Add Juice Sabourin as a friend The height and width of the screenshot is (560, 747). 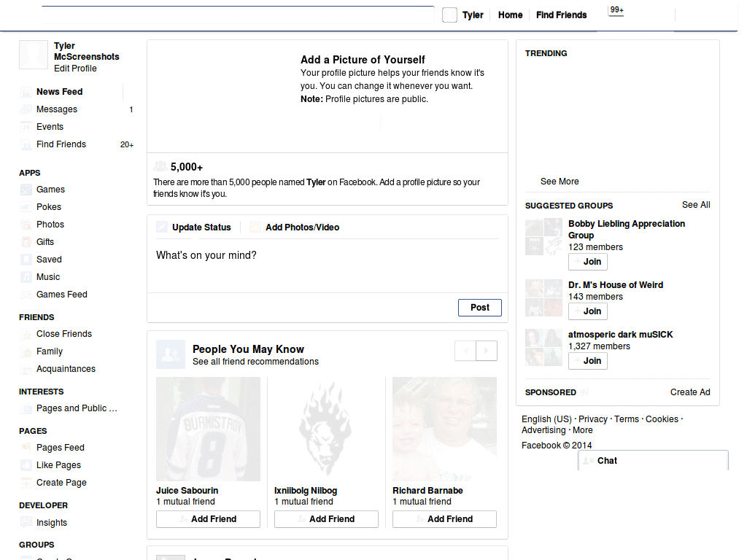point(208,518)
